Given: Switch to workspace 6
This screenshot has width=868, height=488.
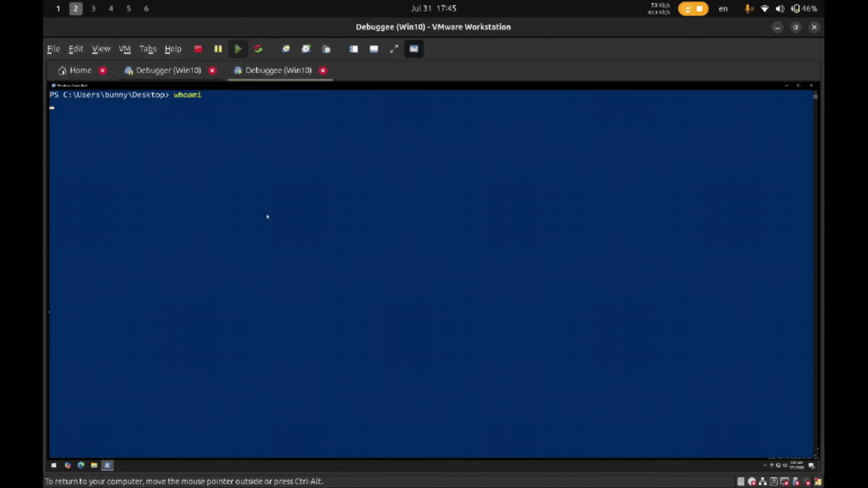Looking at the screenshot, I should pos(147,8).
